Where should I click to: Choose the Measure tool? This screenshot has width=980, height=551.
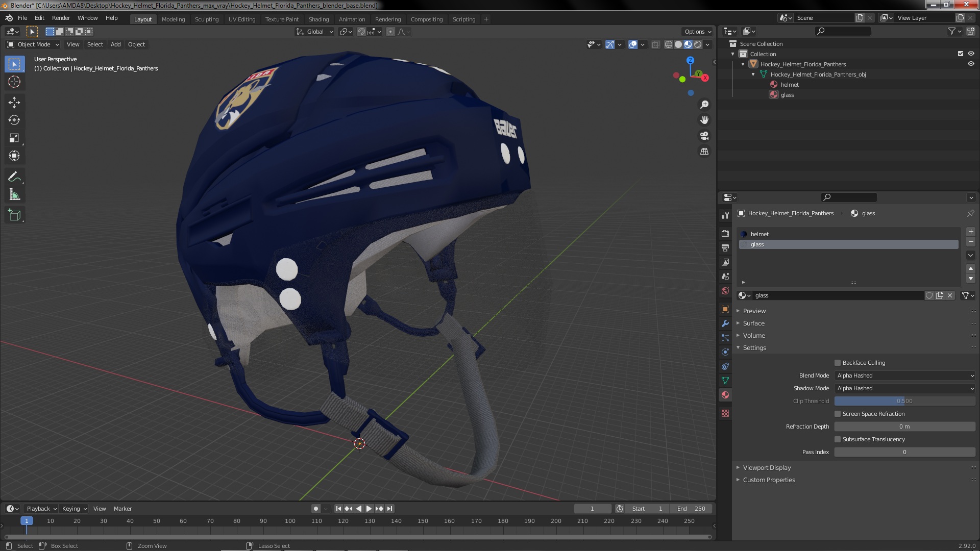(14, 195)
